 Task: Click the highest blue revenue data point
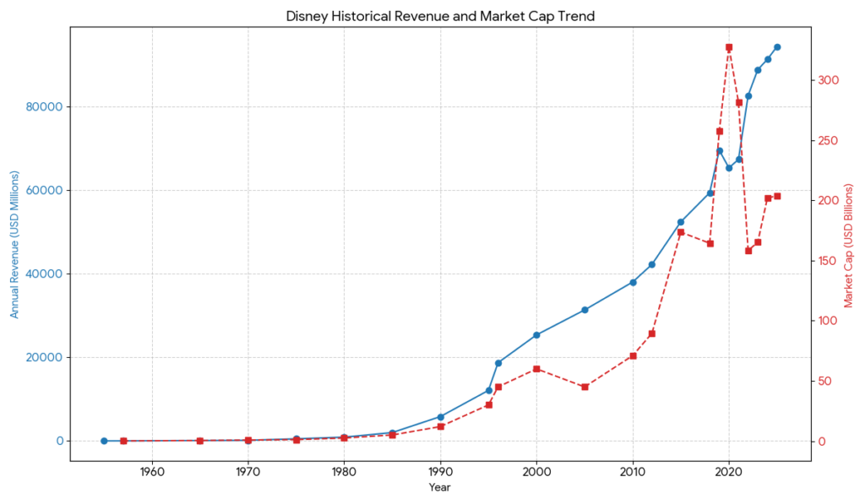click(778, 46)
